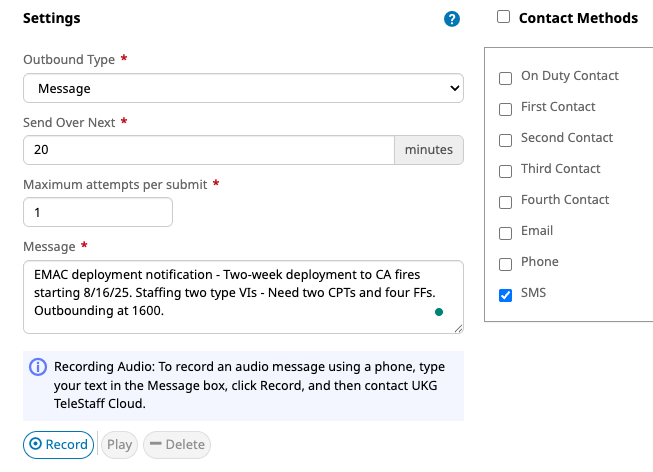The image size is (653, 472).
Task: Click the info icon beside Recording Audio
Action: (38, 367)
